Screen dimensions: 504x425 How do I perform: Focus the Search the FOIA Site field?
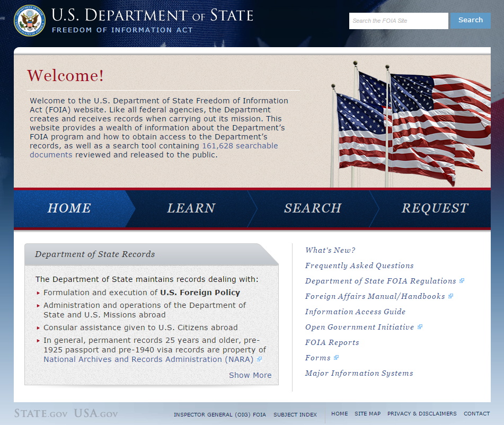pos(398,21)
